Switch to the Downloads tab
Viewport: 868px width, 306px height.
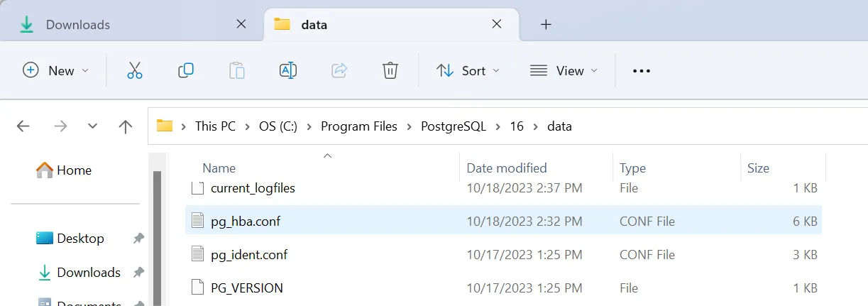77,24
